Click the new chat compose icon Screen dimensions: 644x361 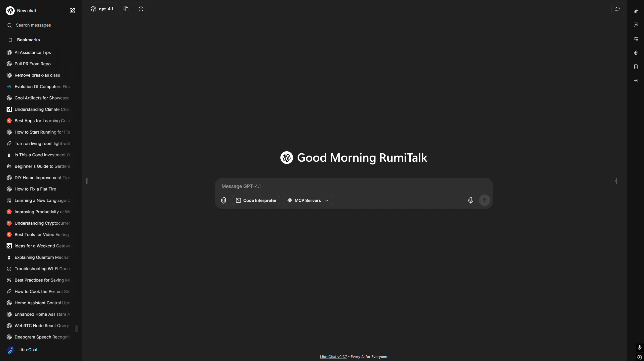pos(72,11)
